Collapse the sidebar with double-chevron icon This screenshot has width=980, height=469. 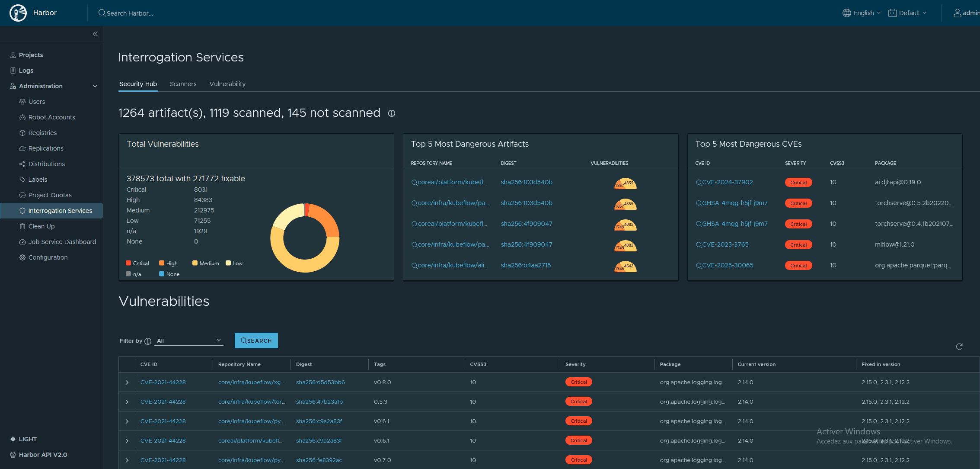pyautogui.click(x=95, y=34)
